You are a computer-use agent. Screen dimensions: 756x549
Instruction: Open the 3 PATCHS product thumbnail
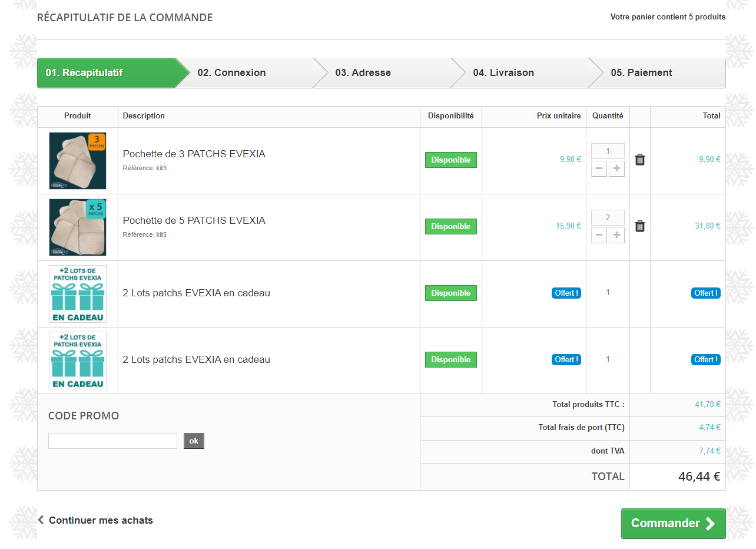point(78,161)
